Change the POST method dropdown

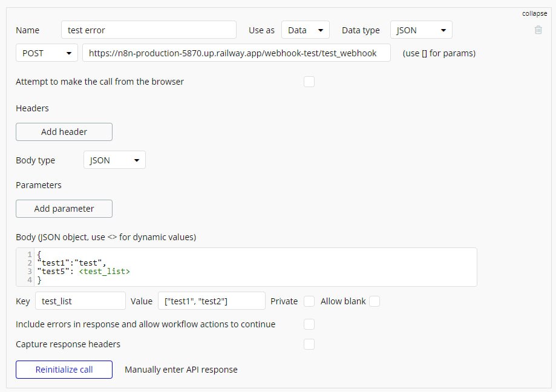47,53
